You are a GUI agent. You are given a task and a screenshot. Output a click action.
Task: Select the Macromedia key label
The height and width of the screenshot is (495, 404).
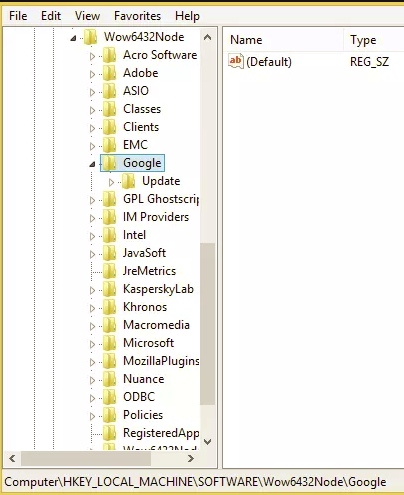tap(156, 325)
